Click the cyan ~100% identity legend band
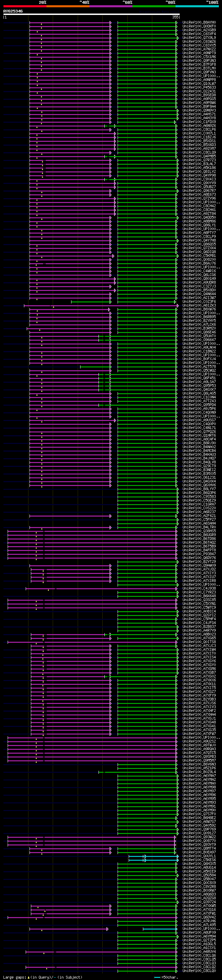 (197, 6)
